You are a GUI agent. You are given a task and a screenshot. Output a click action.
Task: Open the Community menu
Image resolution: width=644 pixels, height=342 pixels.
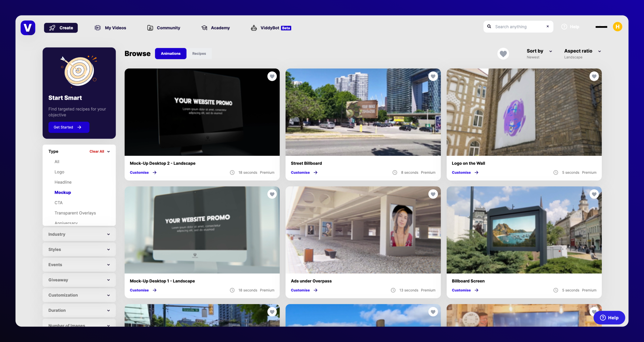coord(164,28)
